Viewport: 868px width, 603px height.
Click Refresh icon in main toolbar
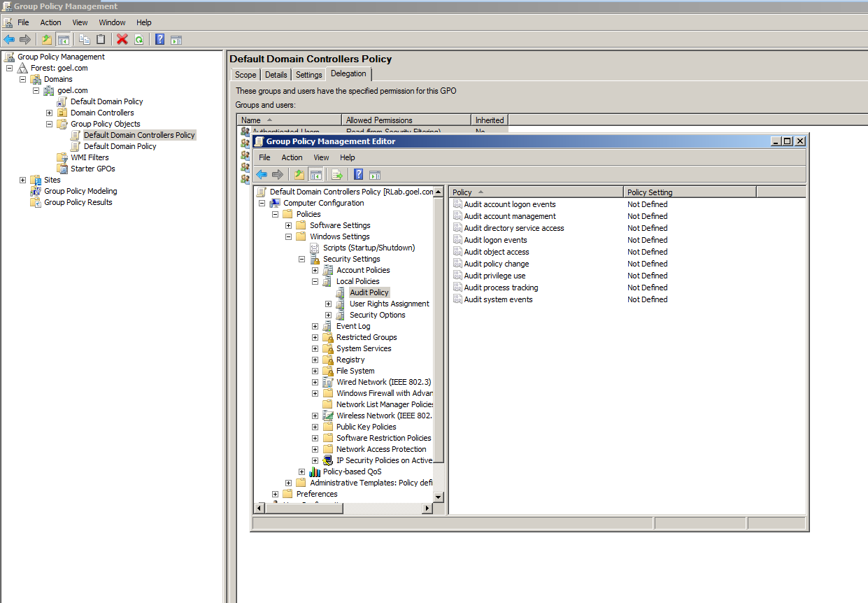pos(138,39)
